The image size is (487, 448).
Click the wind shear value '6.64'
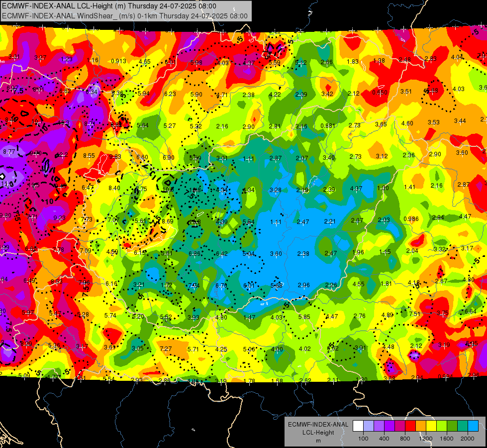pos(471,312)
